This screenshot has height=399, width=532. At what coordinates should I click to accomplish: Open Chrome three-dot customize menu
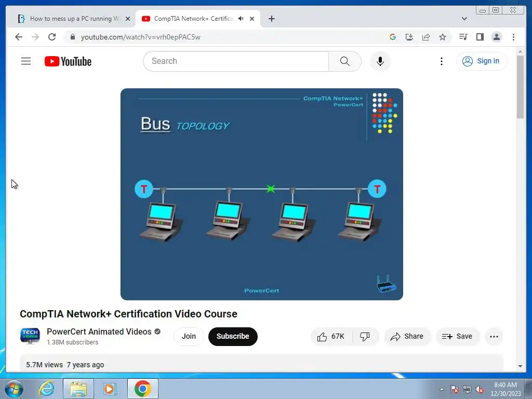513,37
